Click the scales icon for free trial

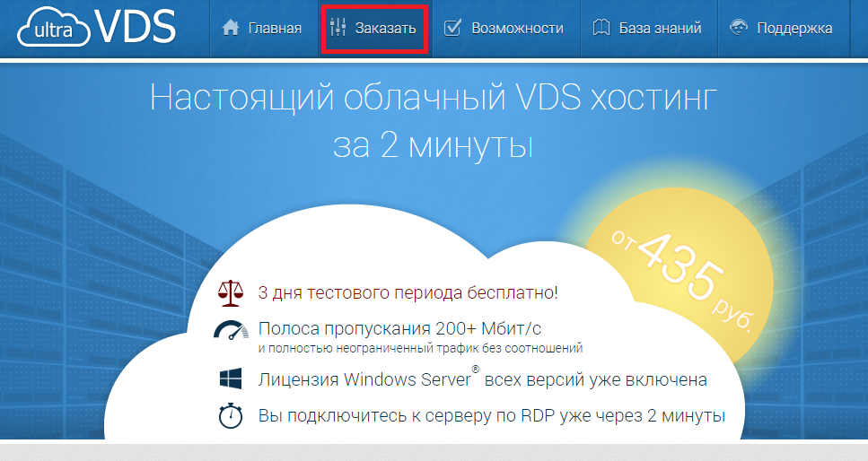point(231,292)
